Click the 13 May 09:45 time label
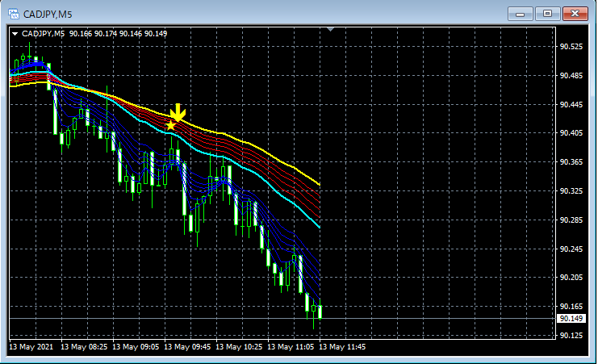The width and height of the screenshot is (598, 364). point(187,347)
